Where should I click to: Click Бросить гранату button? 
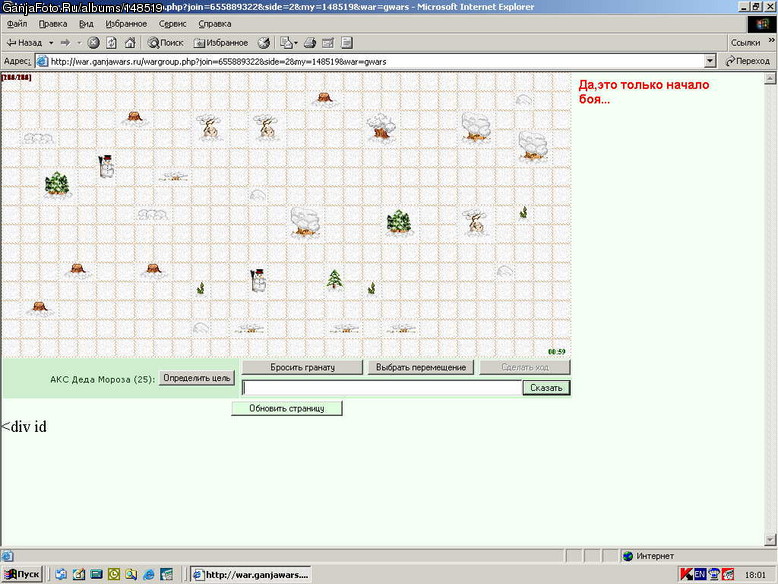pyautogui.click(x=302, y=368)
